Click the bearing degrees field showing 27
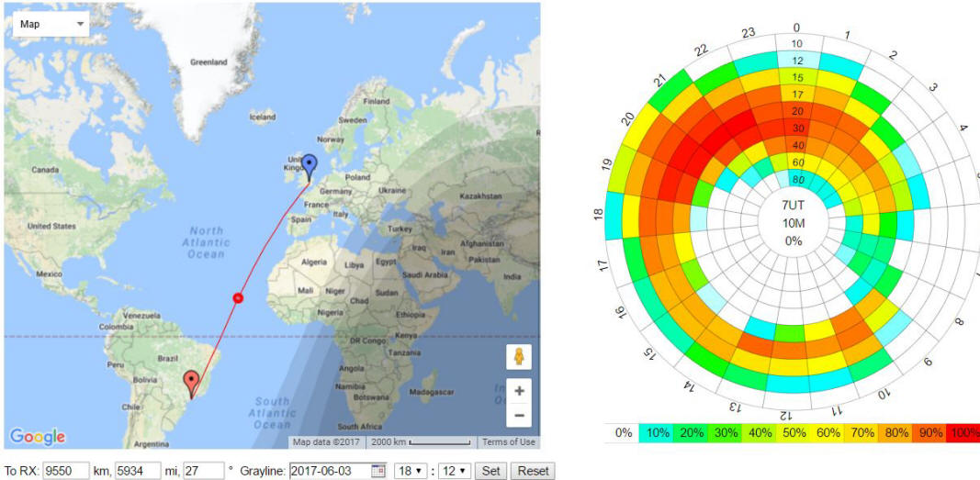The width and height of the screenshot is (980, 480). click(x=203, y=471)
